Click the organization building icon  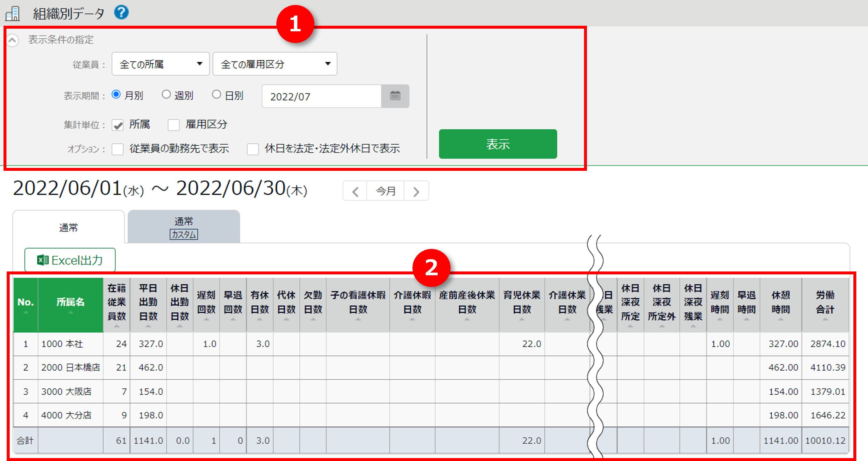13,13
